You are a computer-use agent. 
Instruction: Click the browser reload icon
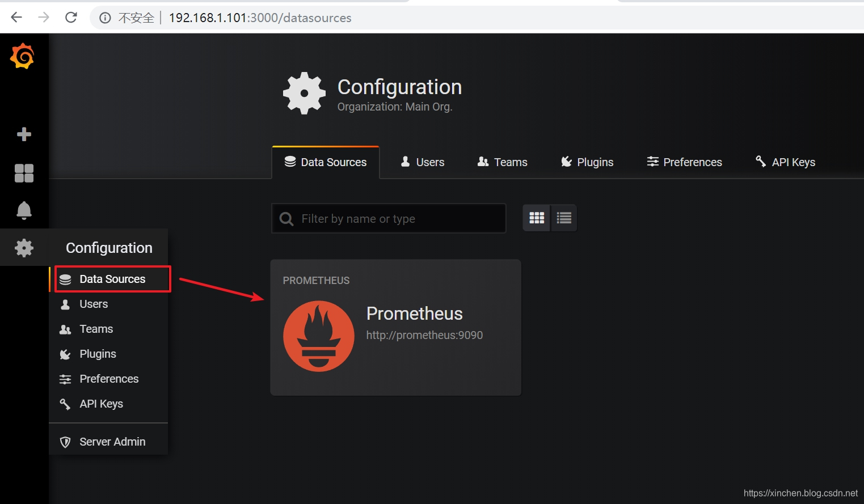click(x=71, y=18)
